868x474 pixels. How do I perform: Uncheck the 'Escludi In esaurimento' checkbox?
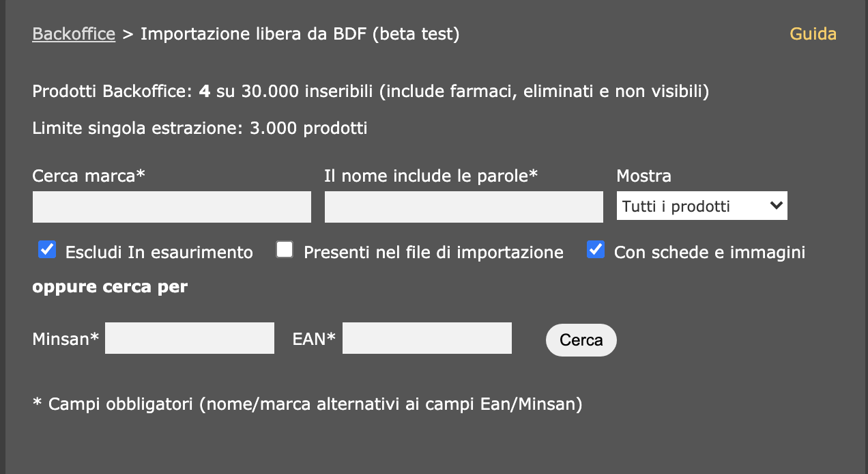pyautogui.click(x=47, y=250)
